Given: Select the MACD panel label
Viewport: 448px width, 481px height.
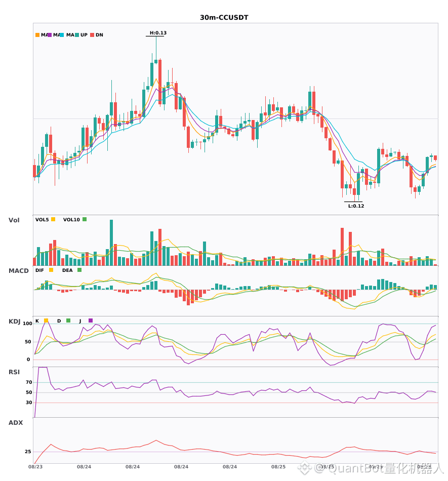Looking at the screenshot, I should tap(19, 271).
